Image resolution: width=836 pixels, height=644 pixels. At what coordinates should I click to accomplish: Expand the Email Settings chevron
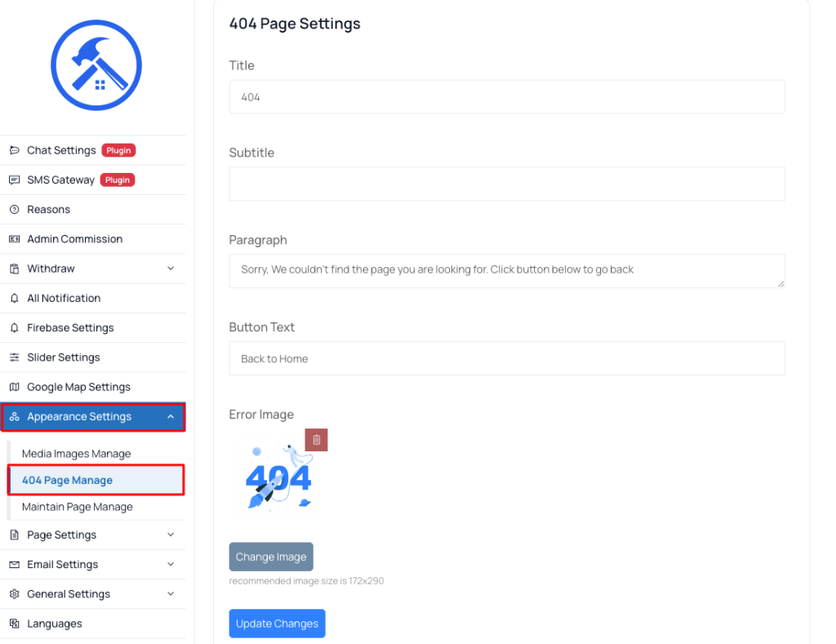pyautogui.click(x=171, y=564)
